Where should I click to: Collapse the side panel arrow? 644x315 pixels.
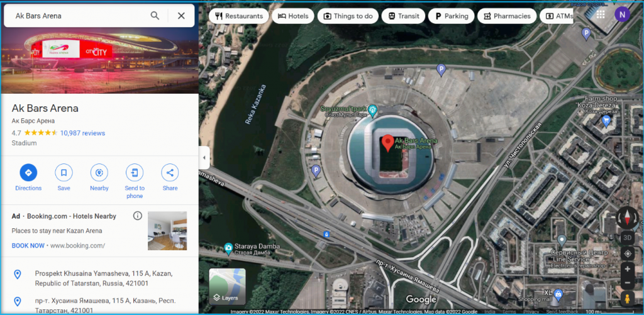[x=204, y=158]
